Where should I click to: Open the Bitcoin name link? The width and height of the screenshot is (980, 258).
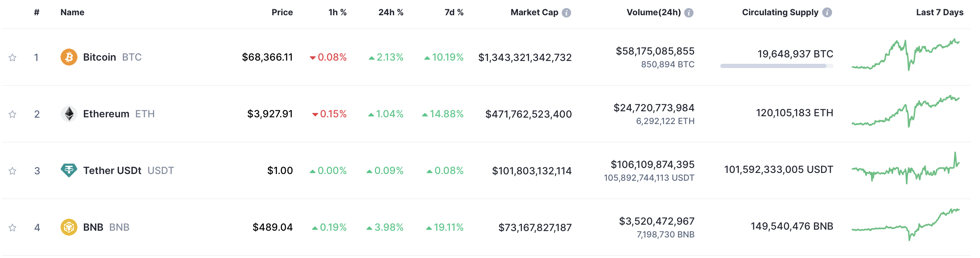click(x=100, y=57)
